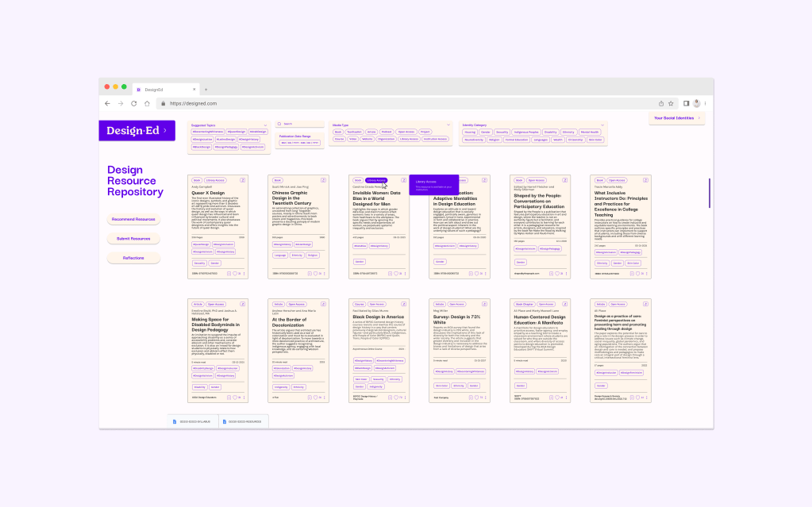Click the browser home icon

point(147,103)
